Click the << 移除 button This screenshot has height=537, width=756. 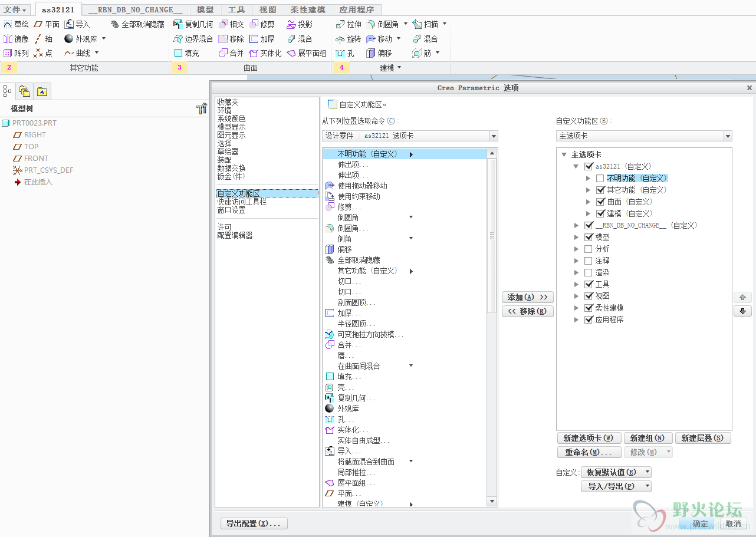click(527, 311)
